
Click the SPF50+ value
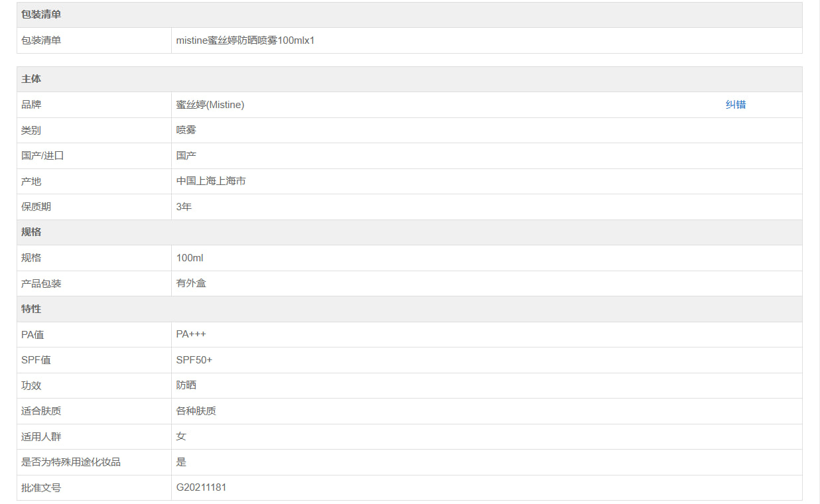pyautogui.click(x=194, y=360)
